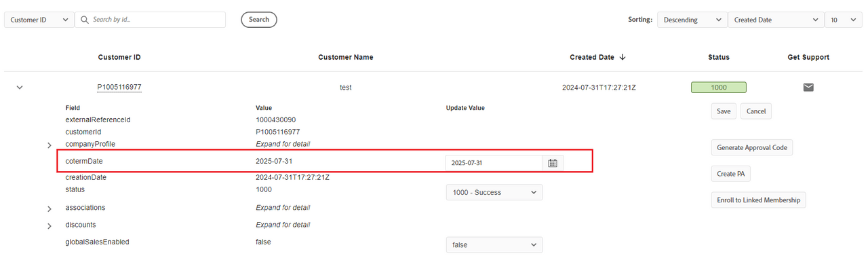Expand the discounts row
The width and height of the screenshot is (868, 258).
coord(50,226)
